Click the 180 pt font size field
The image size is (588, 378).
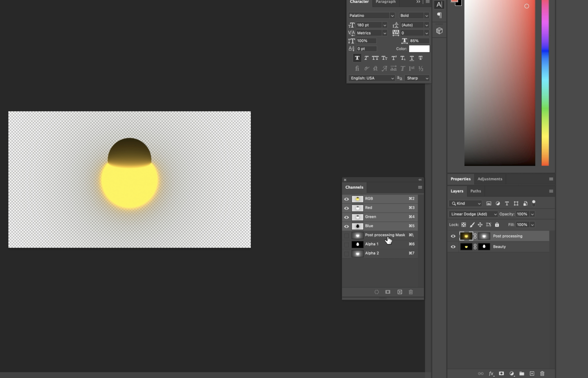pos(368,25)
